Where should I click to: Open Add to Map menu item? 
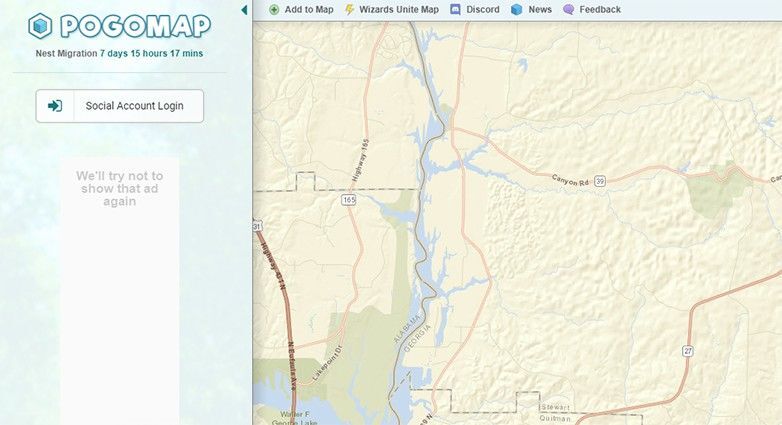(x=301, y=9)
